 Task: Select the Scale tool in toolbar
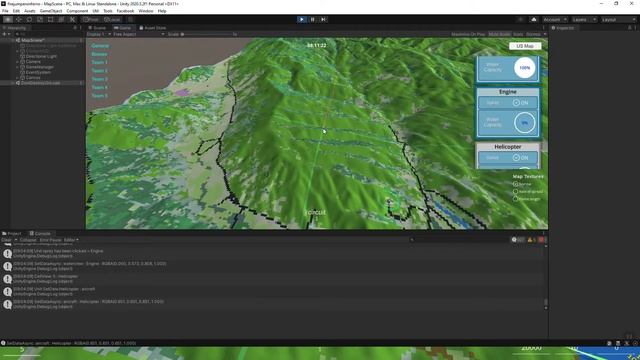40,19
